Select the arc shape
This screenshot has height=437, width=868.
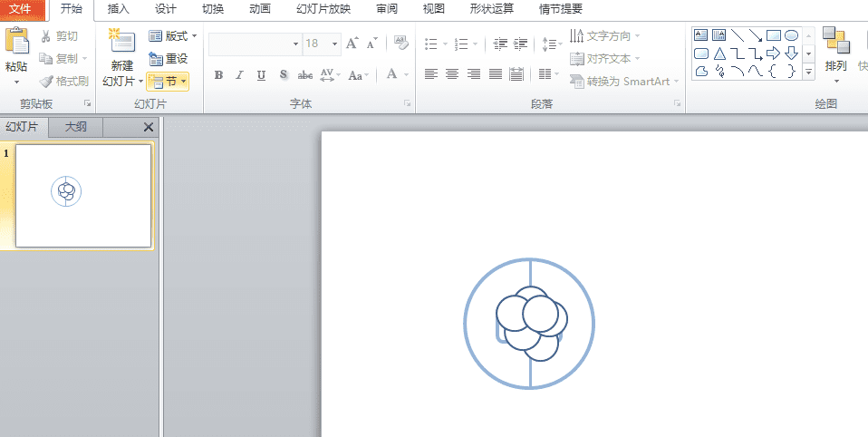click(738, 71)
